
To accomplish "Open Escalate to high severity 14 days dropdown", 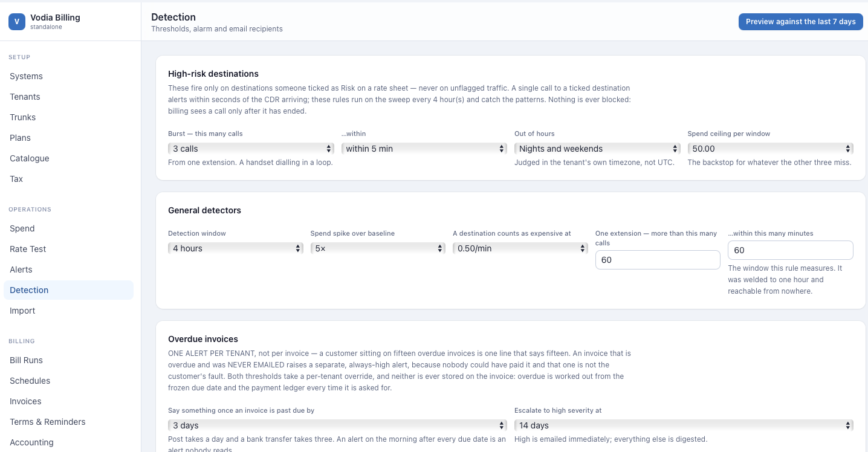I will click(684, 425).
